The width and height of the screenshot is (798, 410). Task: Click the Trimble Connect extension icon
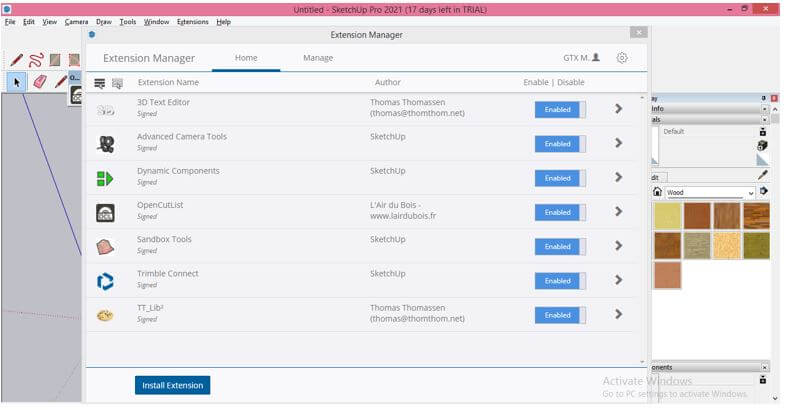(105, 281)
